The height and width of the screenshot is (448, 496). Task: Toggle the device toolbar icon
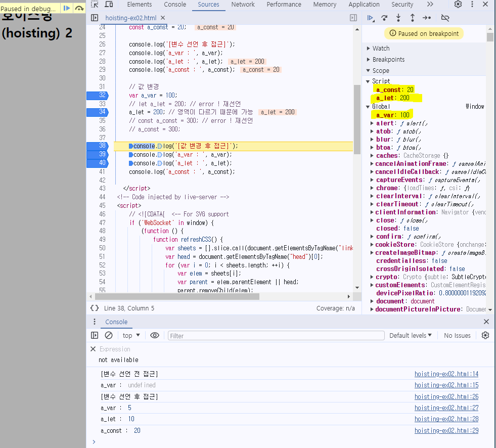(109, 4)
